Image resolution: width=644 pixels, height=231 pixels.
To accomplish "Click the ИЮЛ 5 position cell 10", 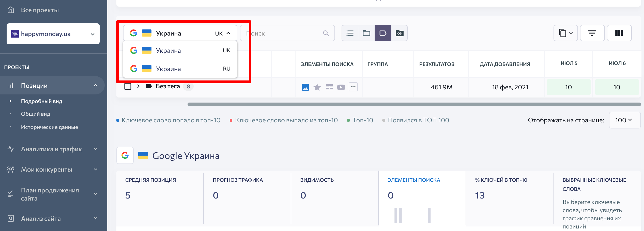I will coord(569,87).
